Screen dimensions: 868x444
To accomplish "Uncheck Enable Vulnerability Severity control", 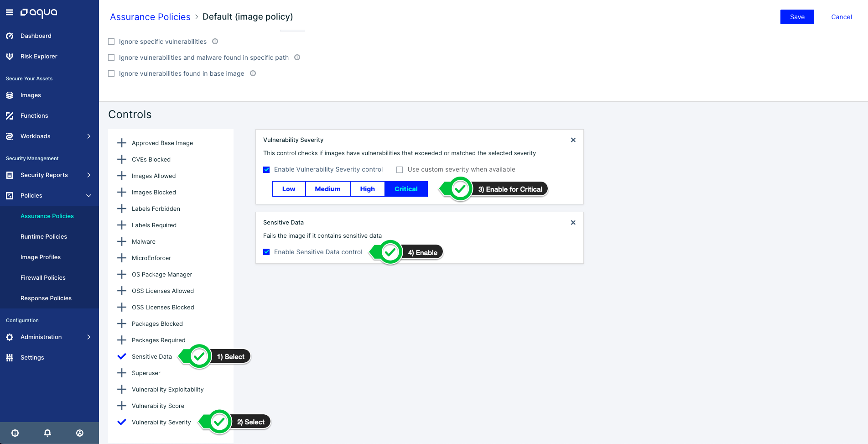I will click(266, 170).
